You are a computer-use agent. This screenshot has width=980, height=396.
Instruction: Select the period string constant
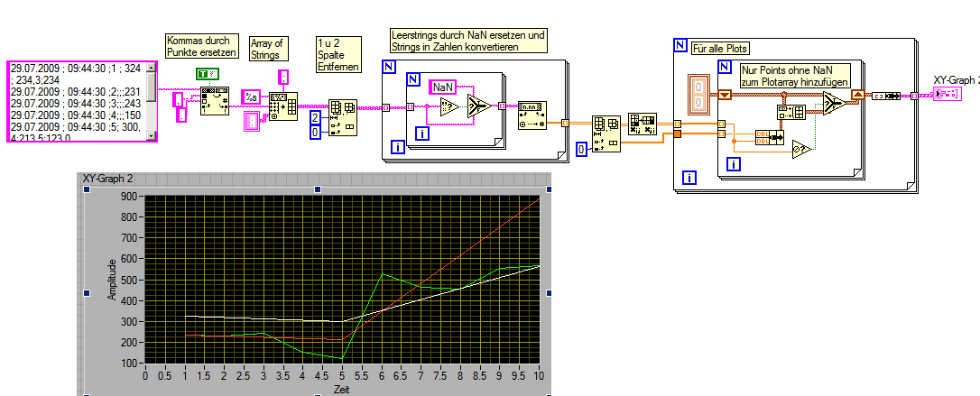(181, 115)
